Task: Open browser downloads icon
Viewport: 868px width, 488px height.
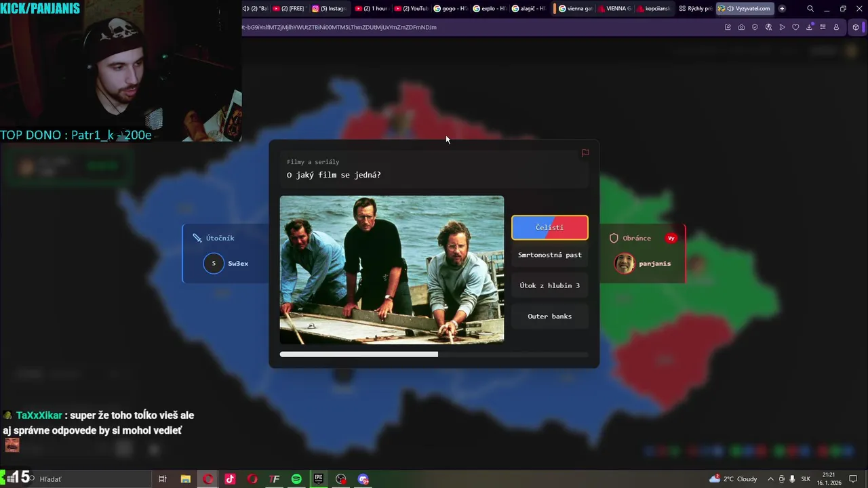Action: click(809, 27)
